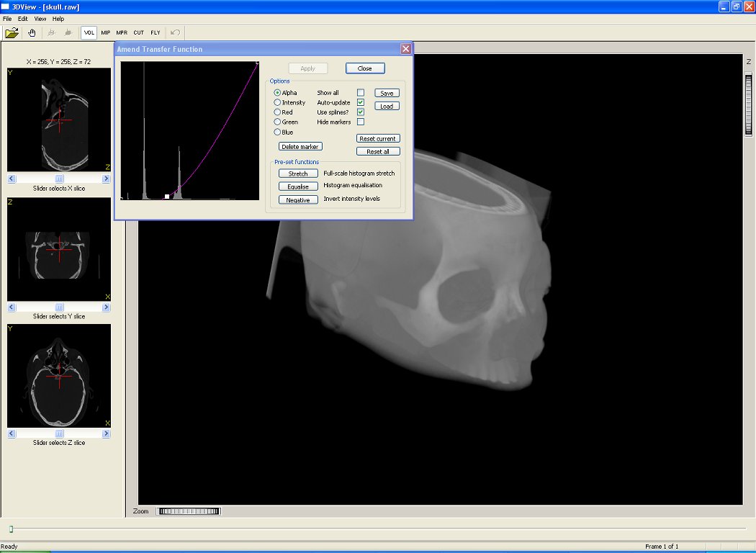Uncheck the Auto-update checkbox

pyautogui.click(x=361, y=103)
